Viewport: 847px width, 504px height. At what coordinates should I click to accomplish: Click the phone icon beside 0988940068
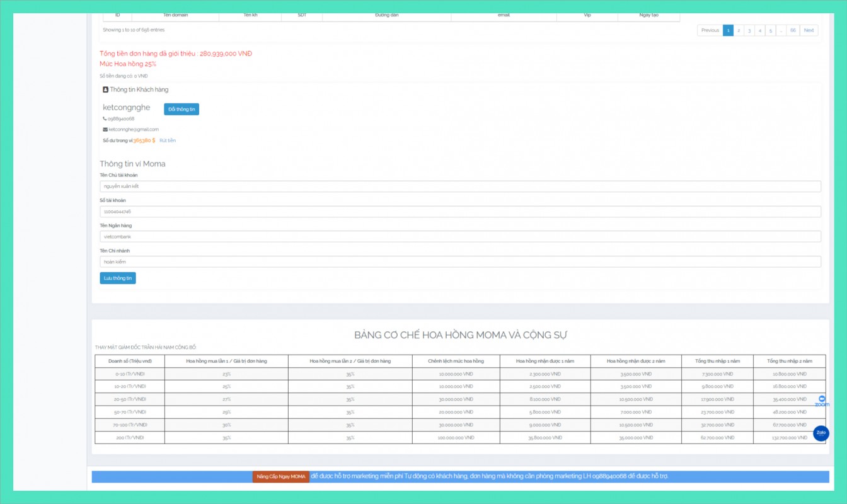(x=105, y=118)
